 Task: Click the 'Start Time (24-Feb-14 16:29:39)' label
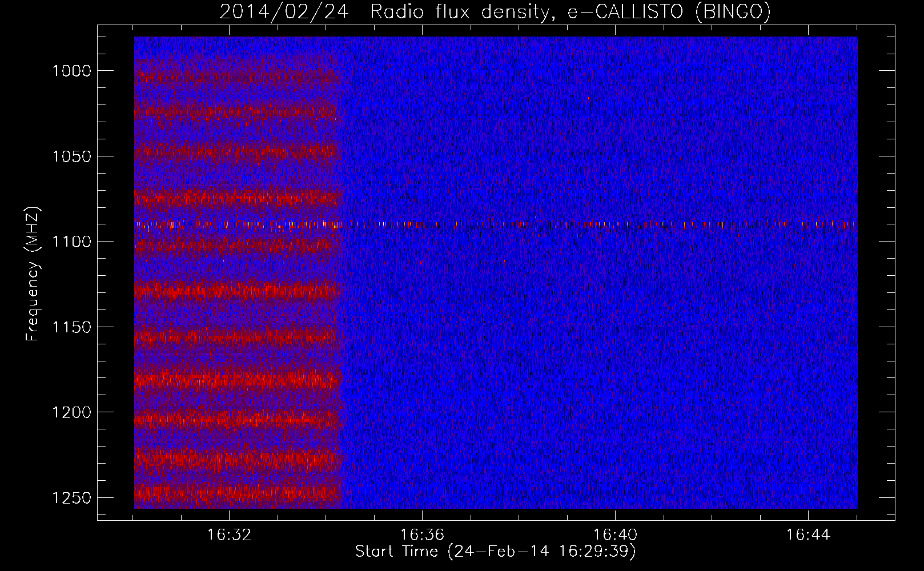pyautogui.click(x=496, y=552)
